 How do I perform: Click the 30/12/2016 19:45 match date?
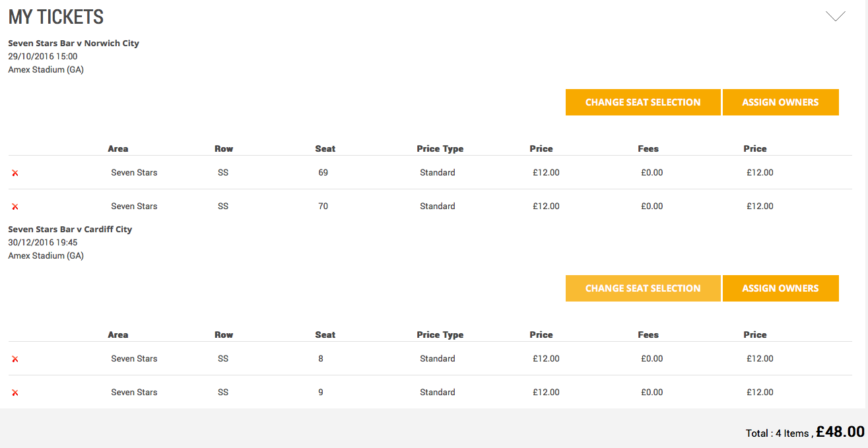[43, 242]
